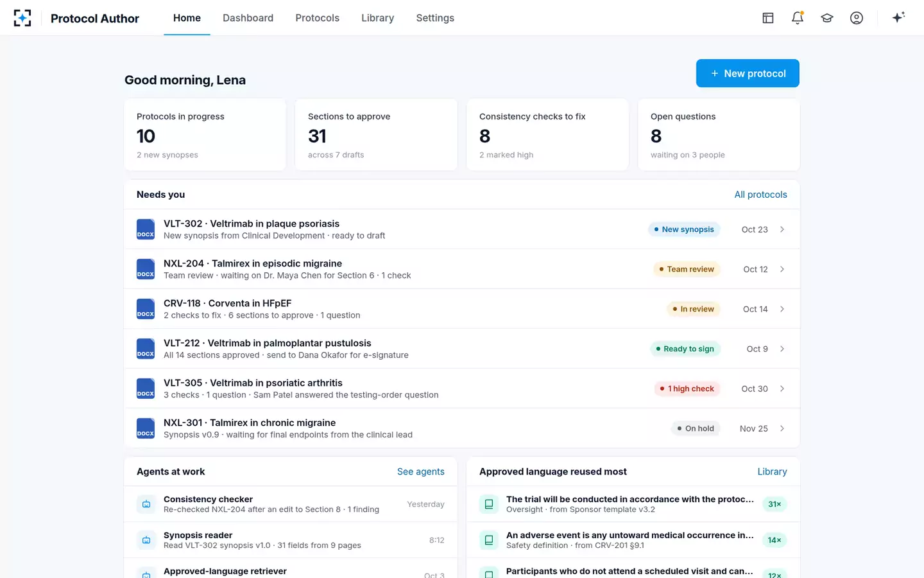924x578 pixels.
Task: Click the '1 high check' status badge
Action: coord(687,389)
